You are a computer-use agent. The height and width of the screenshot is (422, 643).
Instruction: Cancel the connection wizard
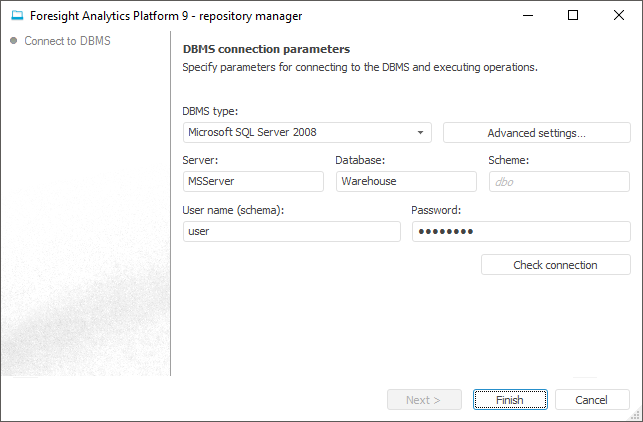point(592,400)
